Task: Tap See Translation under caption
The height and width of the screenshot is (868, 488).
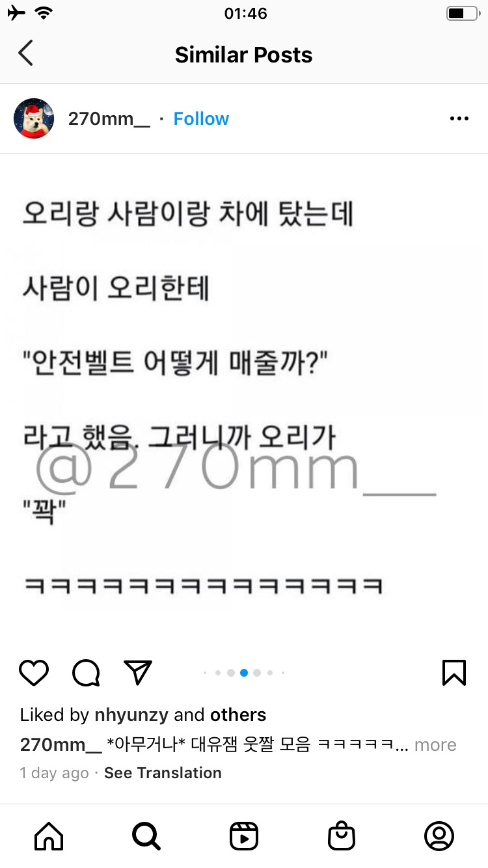Action: coord(163,773)
